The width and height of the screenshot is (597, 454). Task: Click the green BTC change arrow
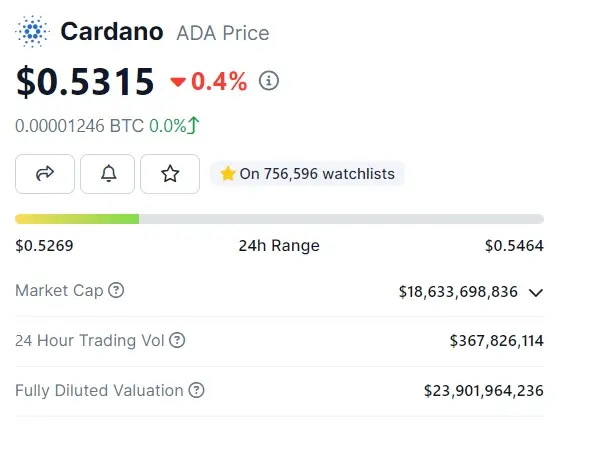[193, 125]
